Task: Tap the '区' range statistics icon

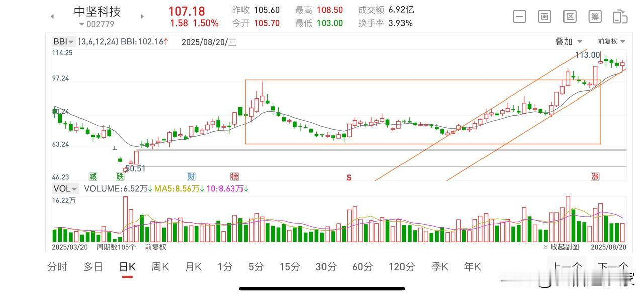Action: coord(570,16)
